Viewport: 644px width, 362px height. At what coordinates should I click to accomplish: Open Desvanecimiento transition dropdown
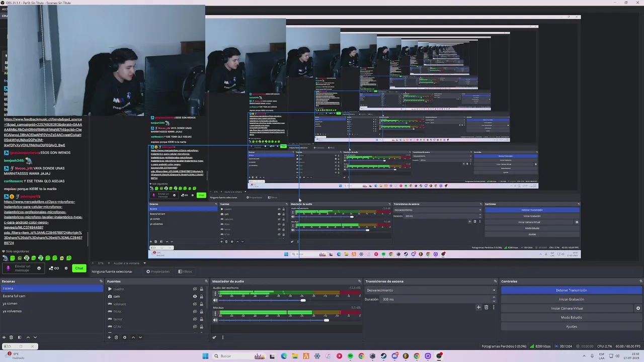[x=431, y=290]
